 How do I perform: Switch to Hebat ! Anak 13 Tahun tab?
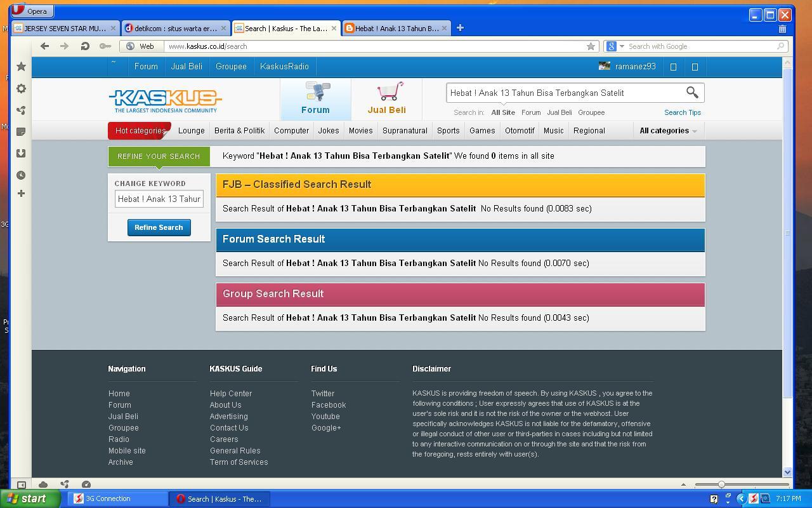click(396, 28)
